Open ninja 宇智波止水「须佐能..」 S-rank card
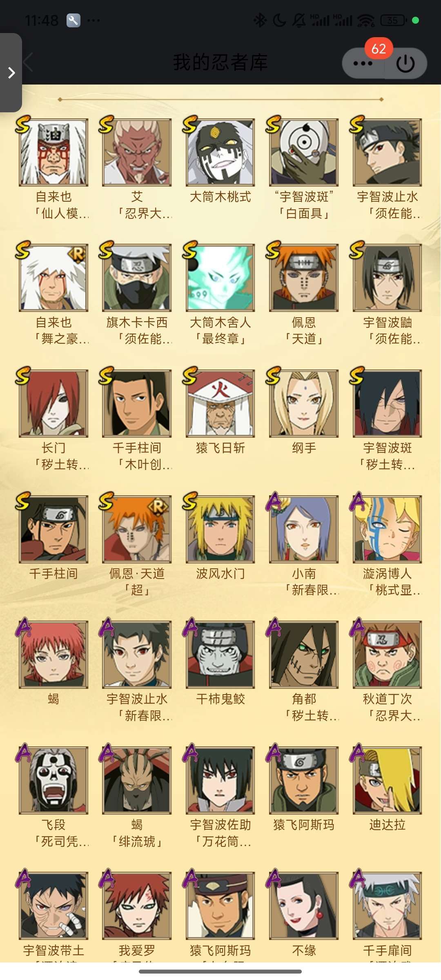Image resolution: width=441 pixels, height=980 pixels. click(x=387, y=152)
